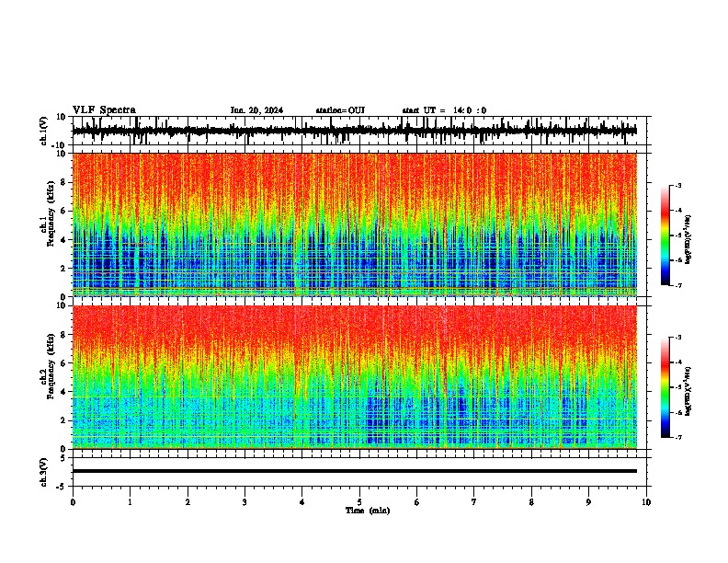Click the "station=OUI" label
The height and width of the screenshot is (563, 728).
pos(340,110)
